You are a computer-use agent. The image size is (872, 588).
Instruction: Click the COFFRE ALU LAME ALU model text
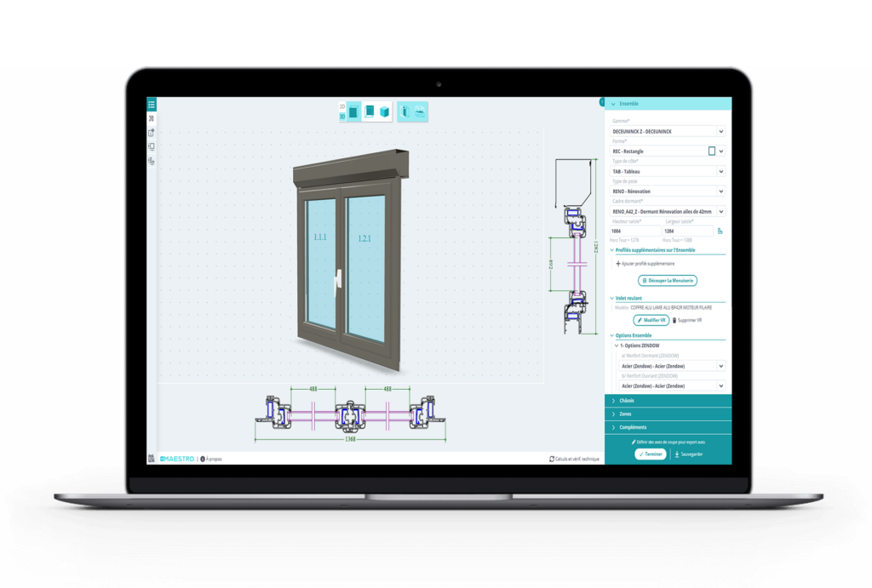[671, 307]
